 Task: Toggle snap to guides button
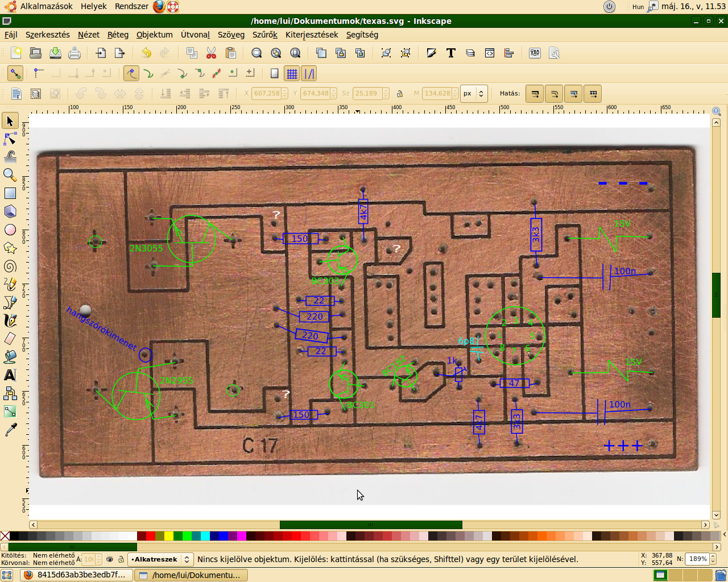click(x=309, y=73)
